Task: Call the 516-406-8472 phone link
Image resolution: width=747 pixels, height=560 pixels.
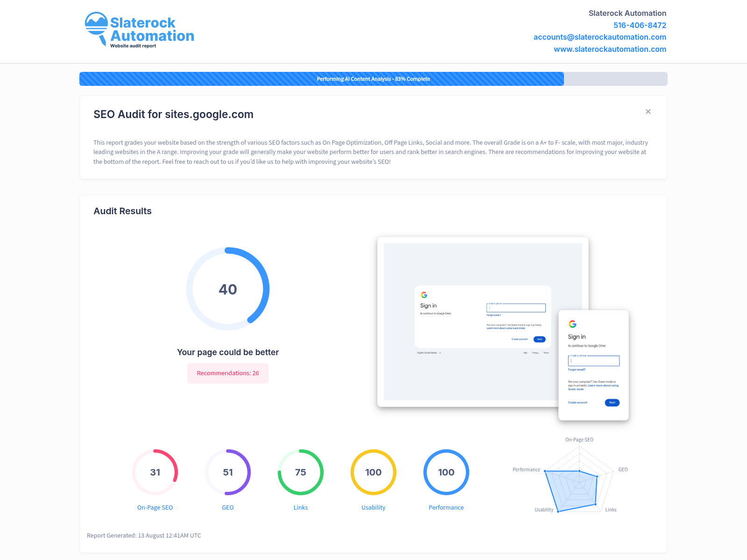Action: point(640,25)
